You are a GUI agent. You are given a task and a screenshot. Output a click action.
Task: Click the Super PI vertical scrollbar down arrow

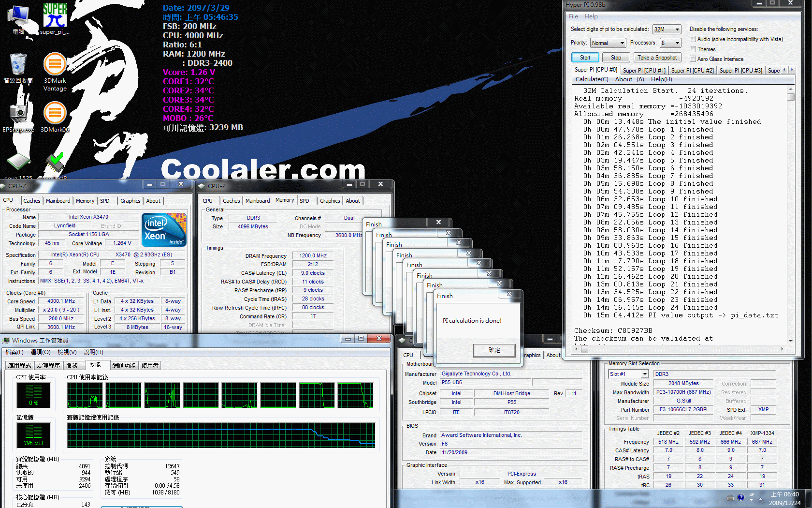click(791, 341)
